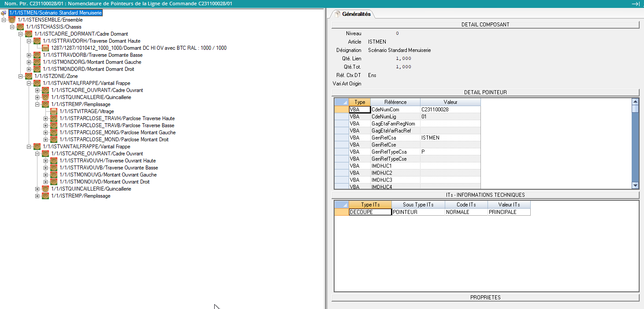Sort by the Référence column header
Screen dimensions: 644x309
pyautogui.click(x=395, y=102)
